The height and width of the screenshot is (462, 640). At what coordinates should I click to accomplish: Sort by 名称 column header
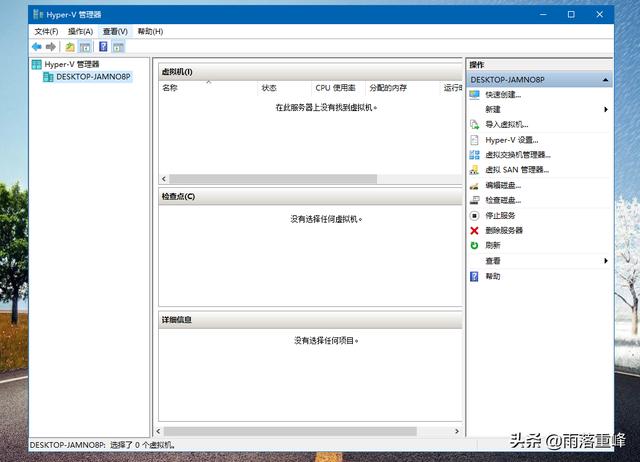[208, 88]
